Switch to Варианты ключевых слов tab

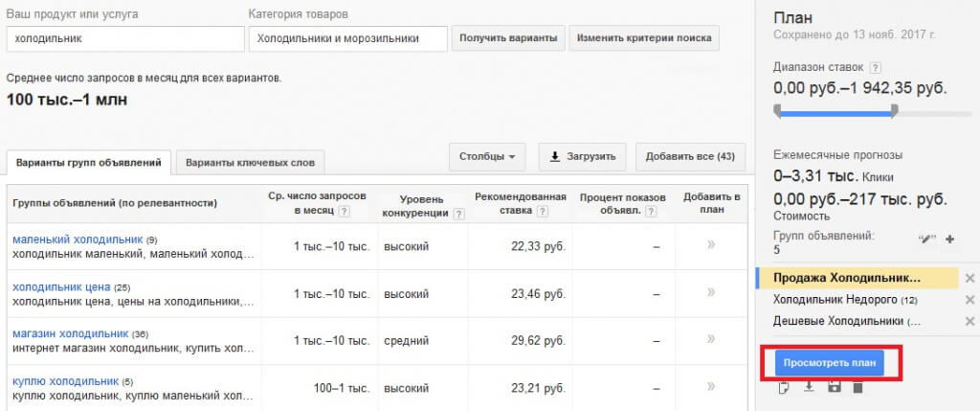(251, 162)
